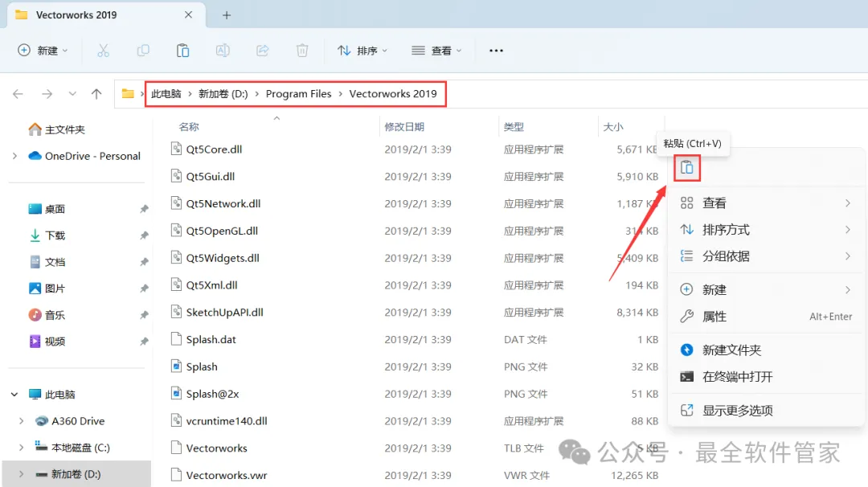Open 桌面 in quick access
Screen dimensions: 868x487
coord(47,209)
